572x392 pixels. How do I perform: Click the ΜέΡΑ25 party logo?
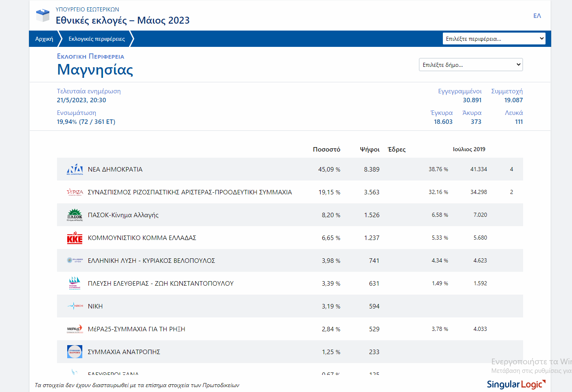point(75,329)
